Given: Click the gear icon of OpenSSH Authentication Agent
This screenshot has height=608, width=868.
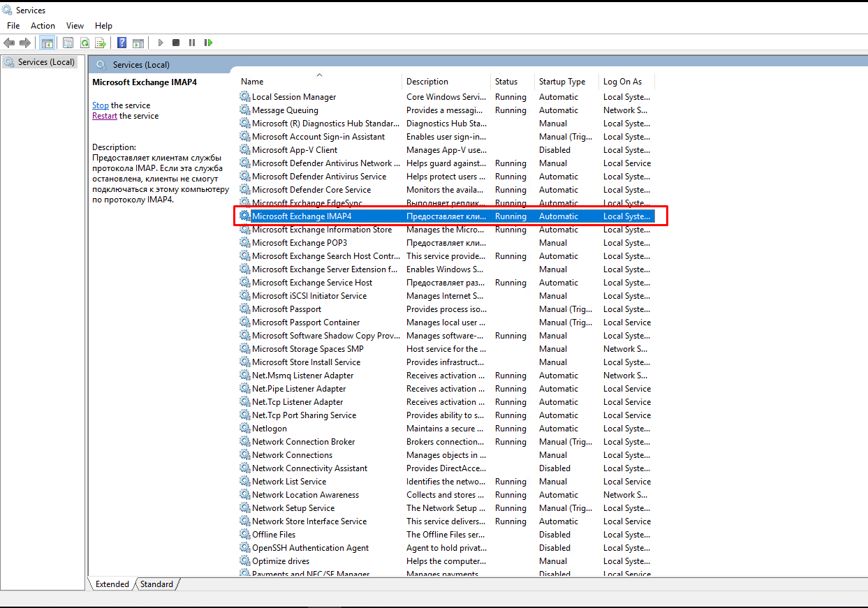Looking at the screenshot, I should [x=245, y=548].
